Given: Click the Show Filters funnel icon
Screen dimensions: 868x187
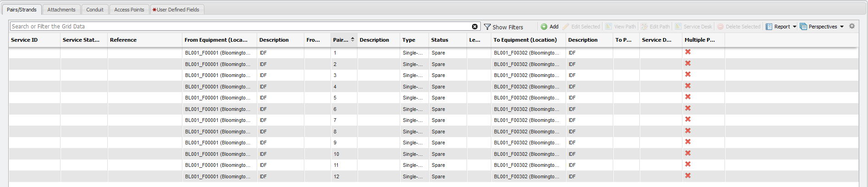Looking at the screenshot, I should [x=487, y=27].
